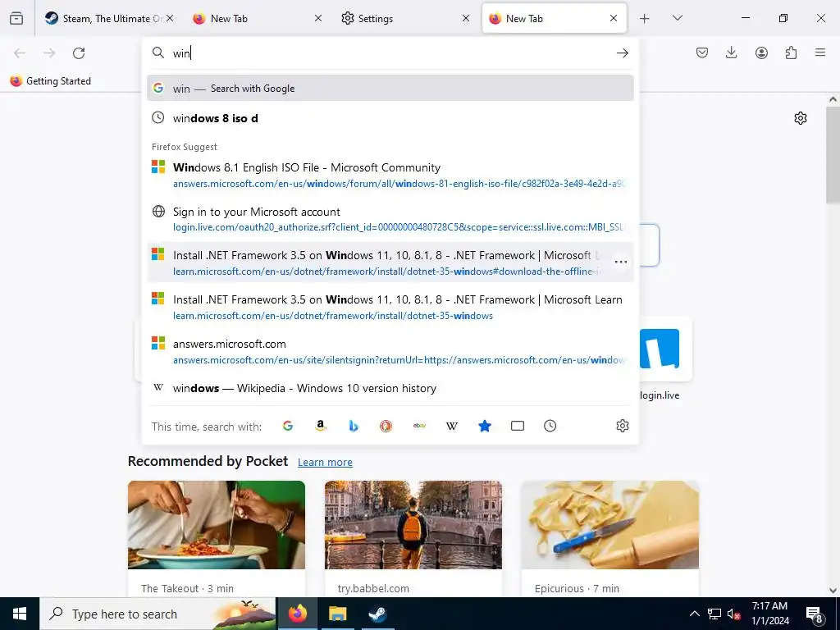
Task: Open the Firefox account icon
Action: point(761,52)
